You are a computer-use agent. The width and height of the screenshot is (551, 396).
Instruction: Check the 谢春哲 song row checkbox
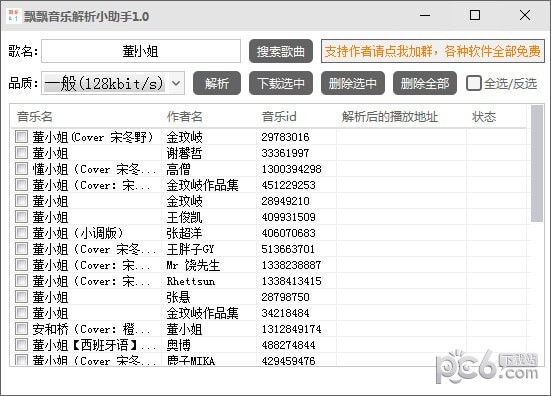click(x=21, y=153)
